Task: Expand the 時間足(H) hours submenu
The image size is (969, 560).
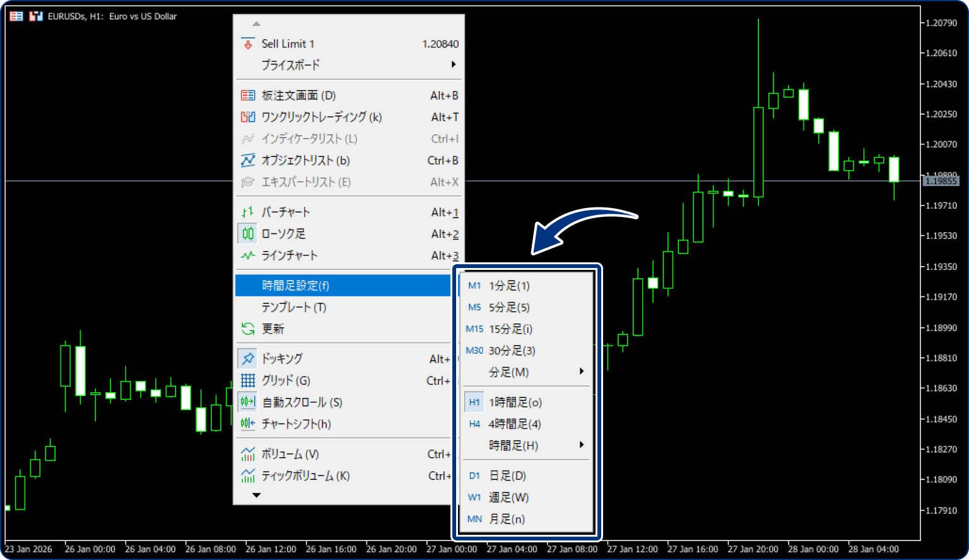Action: click(x=582, y=445)
